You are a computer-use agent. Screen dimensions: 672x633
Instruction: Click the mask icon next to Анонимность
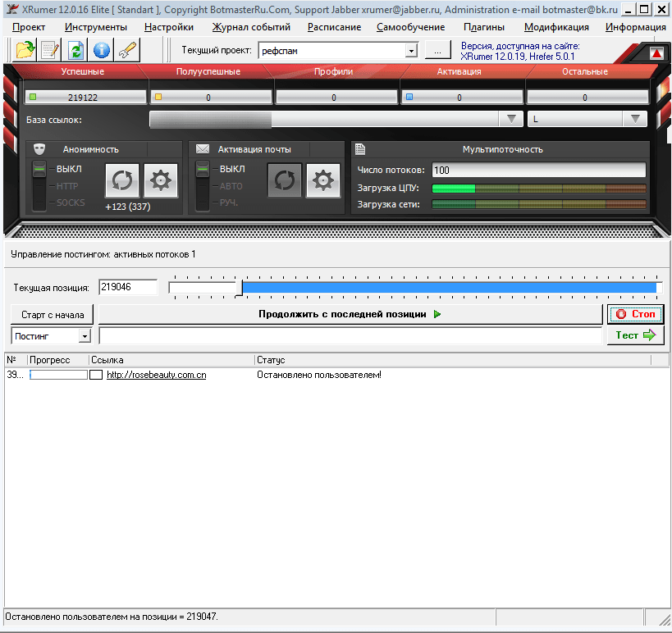[39, 149]
